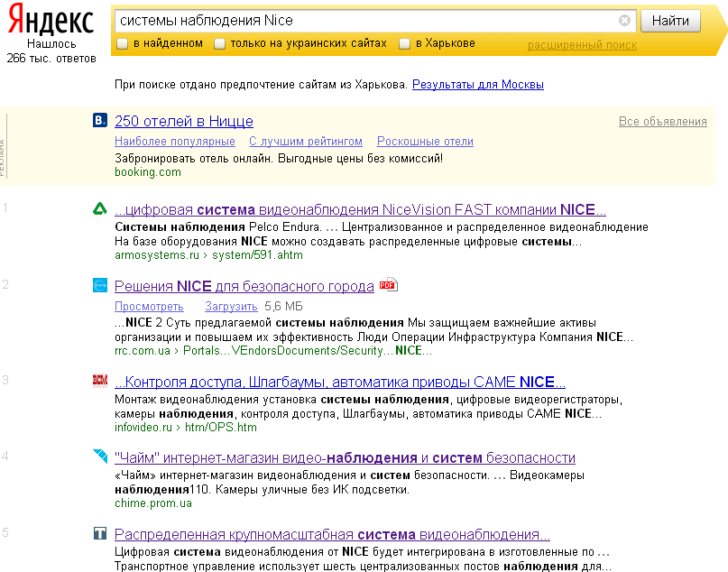Click armosystems.ru in the first result URL
Image resolution: width=728 pixels, height=572 pixels.
156,255
